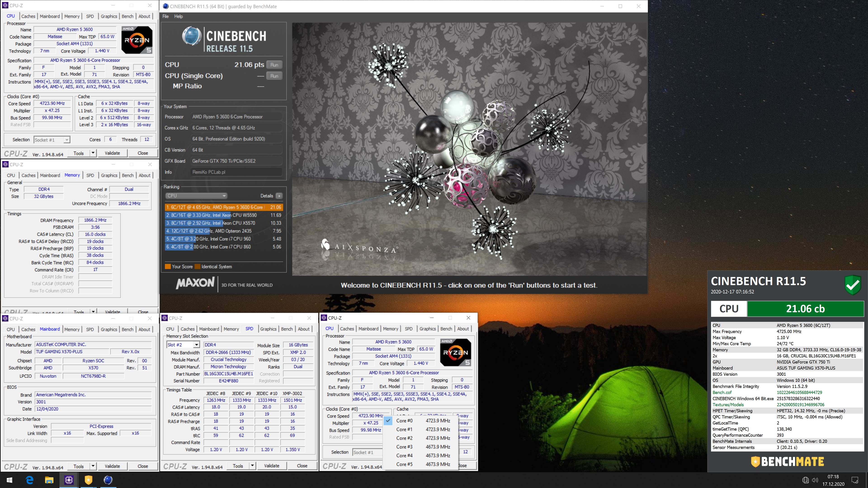Click the MAXON logo
The height and width of the screenshot is (488, 868).
pyautogui.click(x=195, y=283)
